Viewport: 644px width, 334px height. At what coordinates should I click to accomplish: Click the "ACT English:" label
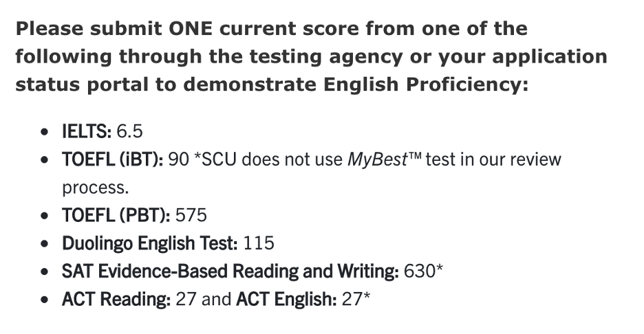coord(286,300)
